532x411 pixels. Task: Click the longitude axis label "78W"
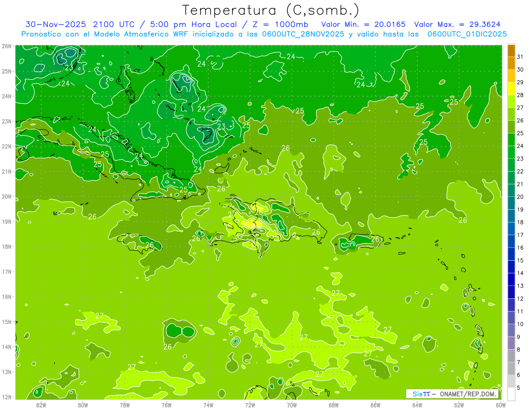[125, 405]
